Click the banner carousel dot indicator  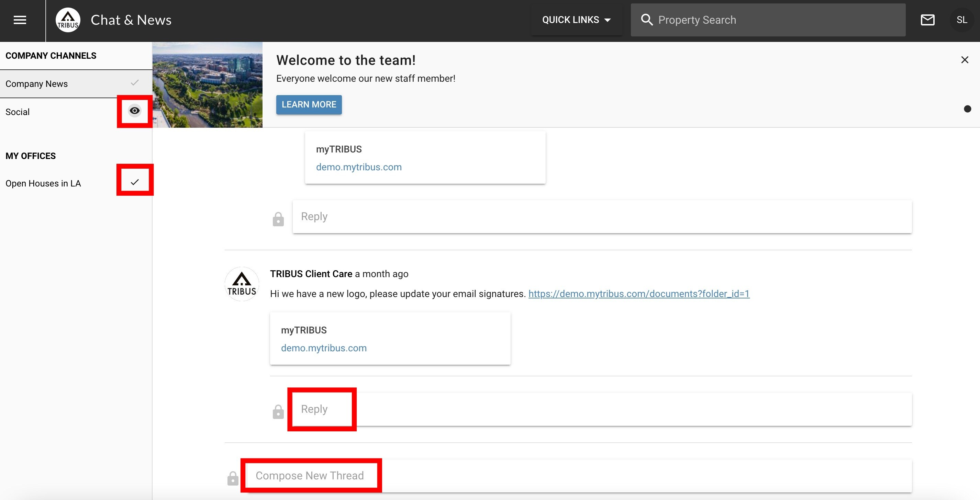point(967,109)
